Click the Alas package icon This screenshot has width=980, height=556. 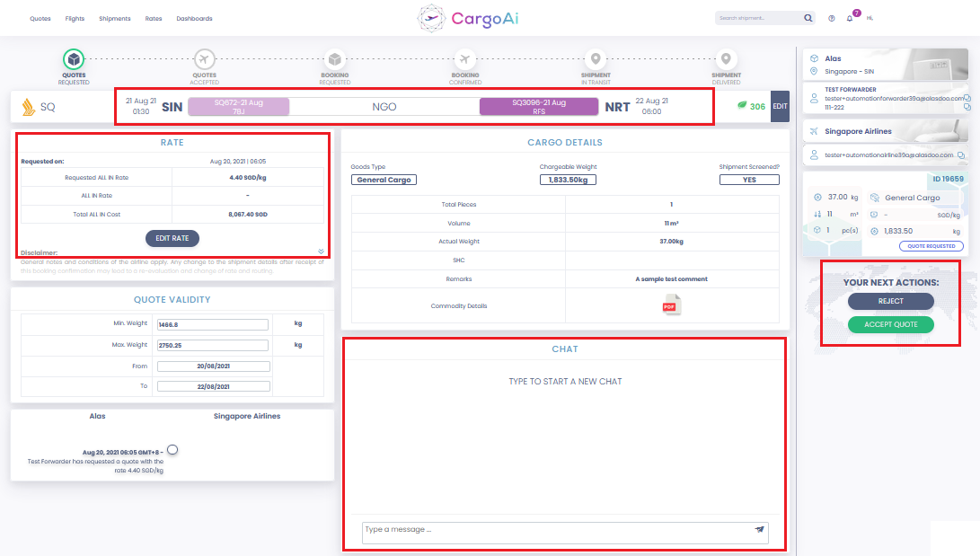[x=815, y=58]
